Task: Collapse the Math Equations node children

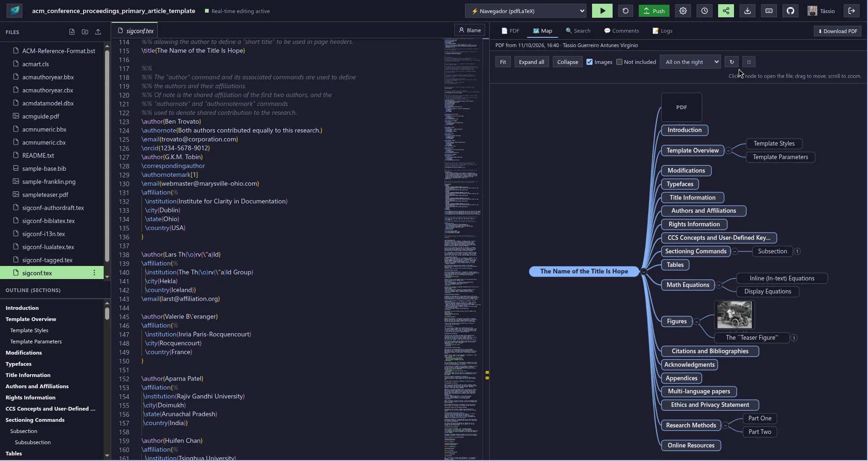Action: click(719, 285)
